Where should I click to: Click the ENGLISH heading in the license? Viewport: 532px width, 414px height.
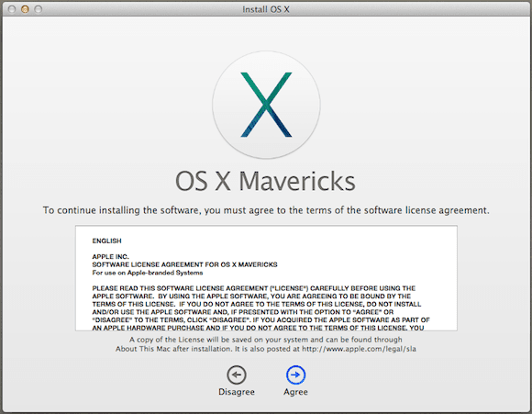(107, 241)
